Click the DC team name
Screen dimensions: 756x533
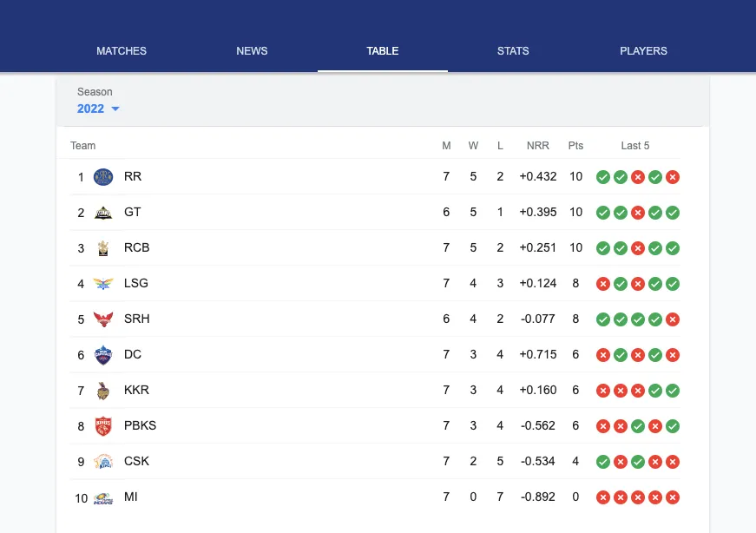click(x=133, y=354)
